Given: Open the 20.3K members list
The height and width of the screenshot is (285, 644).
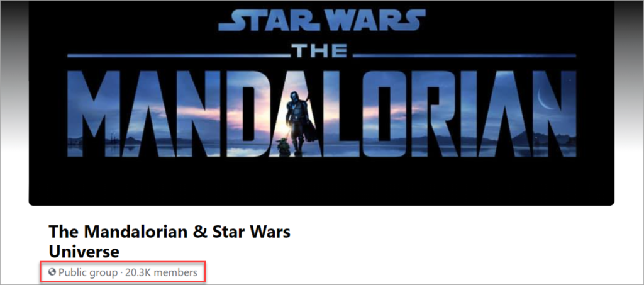Looking at the screenshot, I should pos(162,272).
